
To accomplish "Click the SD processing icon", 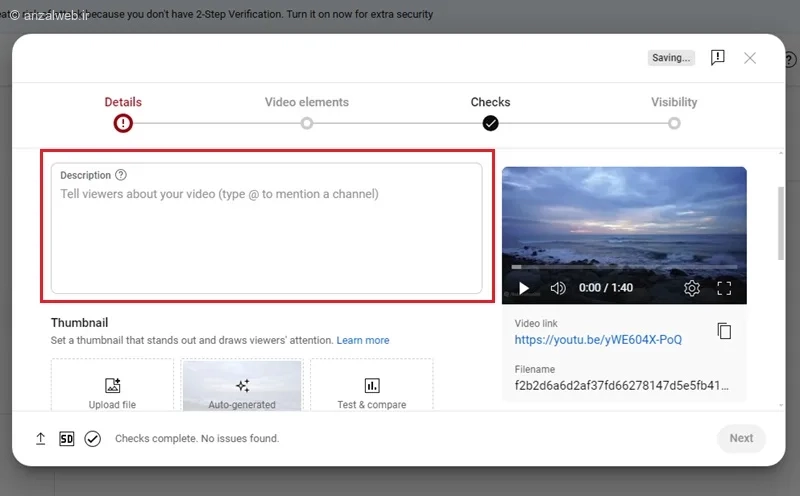I will point(66,438).
